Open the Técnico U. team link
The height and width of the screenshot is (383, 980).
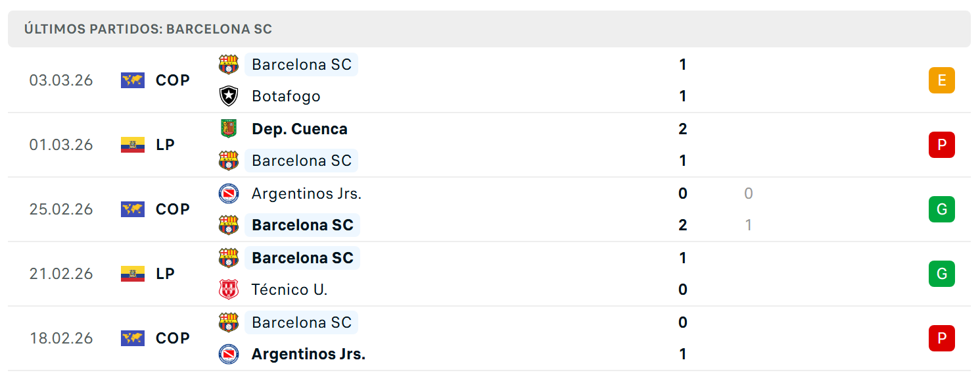[x=289, y=290]
